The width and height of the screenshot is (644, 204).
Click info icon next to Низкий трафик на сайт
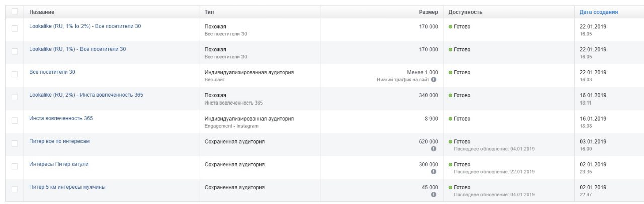[434, 79]
